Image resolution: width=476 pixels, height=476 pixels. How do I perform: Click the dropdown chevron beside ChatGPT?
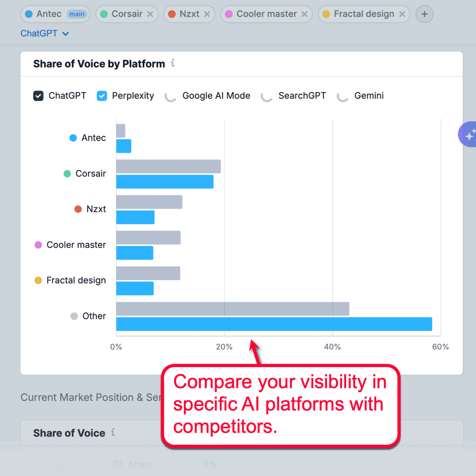[x=66, y=34]
